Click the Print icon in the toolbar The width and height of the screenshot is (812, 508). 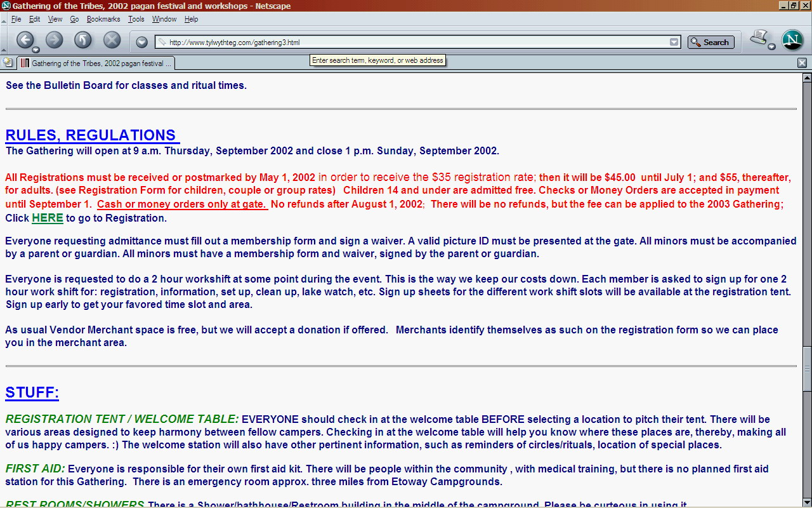pos(758,38)
